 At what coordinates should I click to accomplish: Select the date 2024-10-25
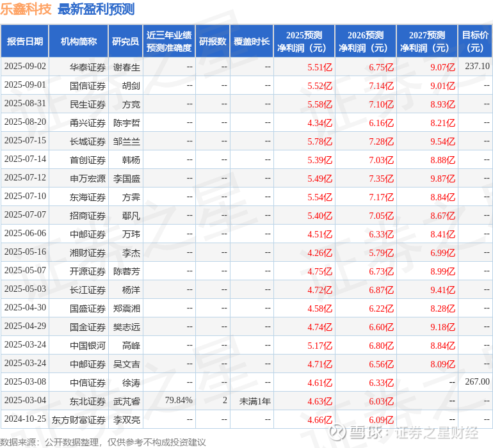point(25,419)
